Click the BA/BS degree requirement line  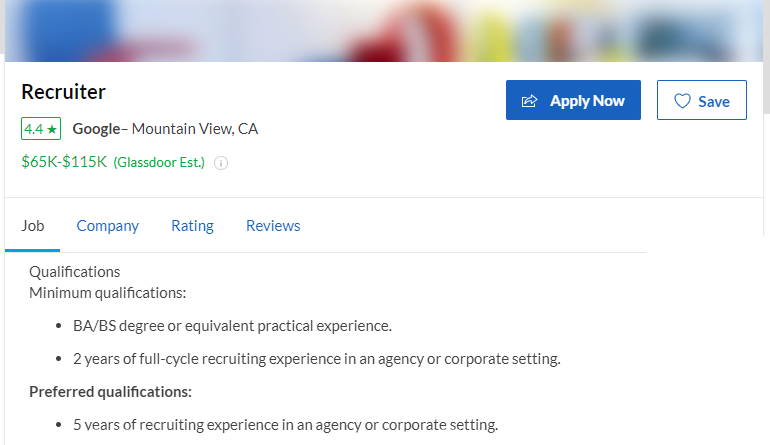[232, 326]
